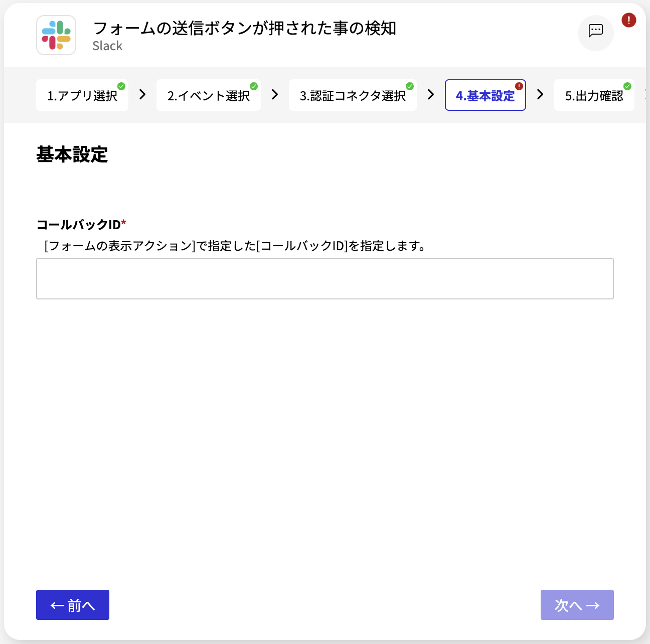Click the 次へ → button
Image resolution: width=650 pixels, height=644 pixels.
pyautogui.click(x=577, y=605)
